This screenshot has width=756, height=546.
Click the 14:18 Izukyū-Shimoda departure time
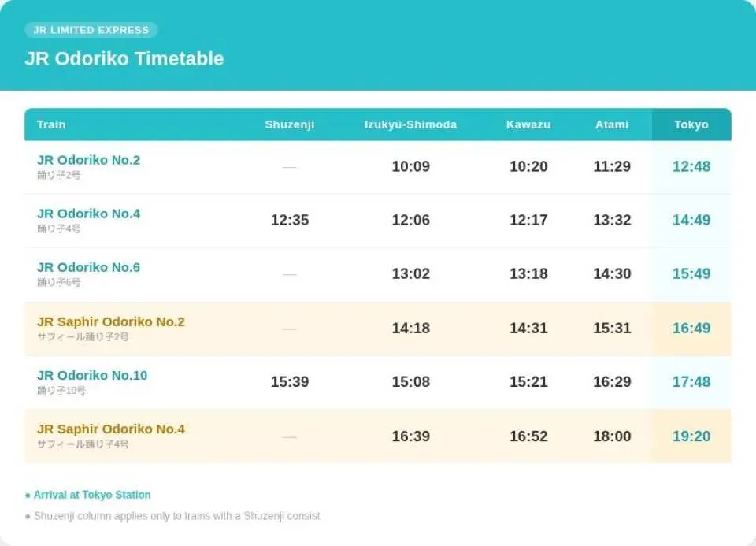[x=411, y=328]
